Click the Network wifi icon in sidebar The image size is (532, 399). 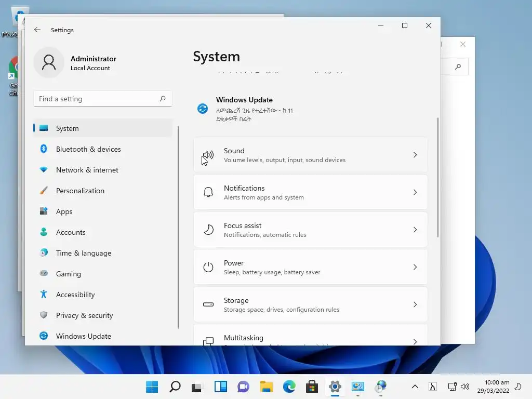44,169
